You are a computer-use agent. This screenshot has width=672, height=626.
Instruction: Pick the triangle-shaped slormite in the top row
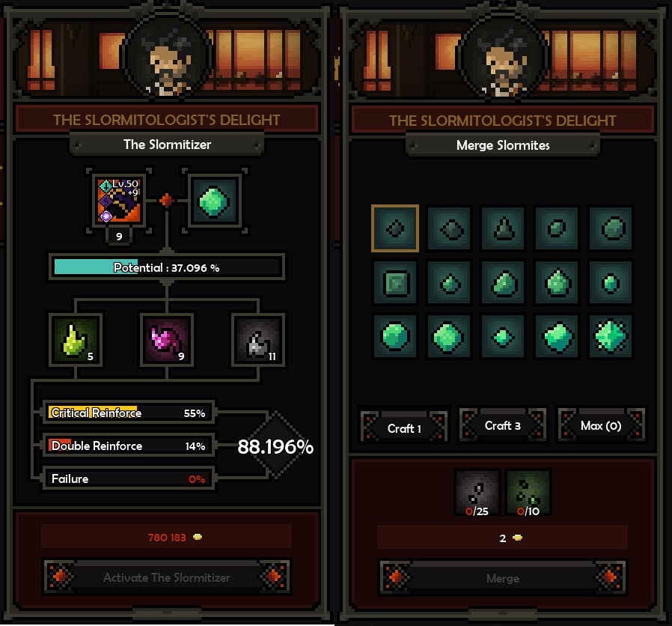[x=503, y=228]
